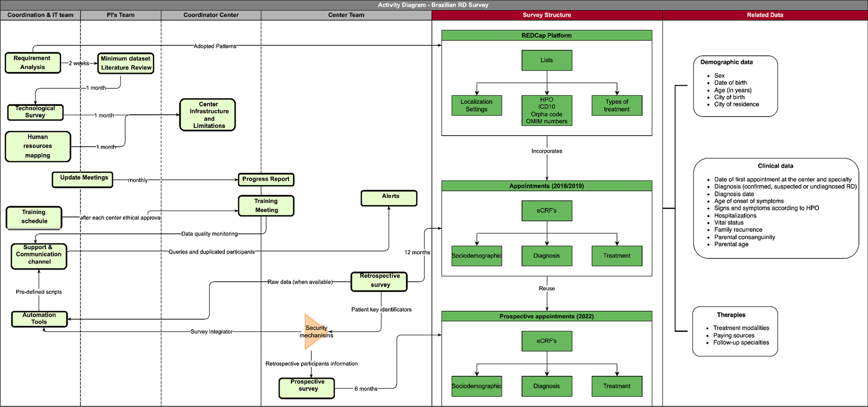Image resolution: width=868 pixels, height=407 pixels.
Task: Select the Retrospective survey box
Action: pyautogui.click(x=379, y=282)
